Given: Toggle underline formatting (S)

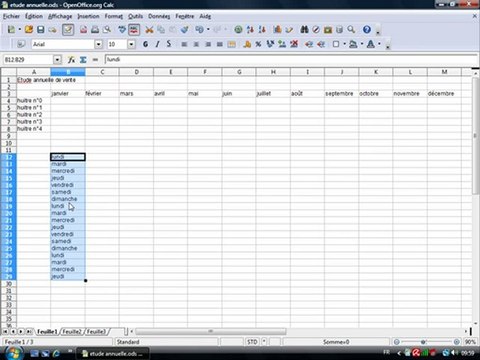Looking at the screenshot, I should point(169,44).
